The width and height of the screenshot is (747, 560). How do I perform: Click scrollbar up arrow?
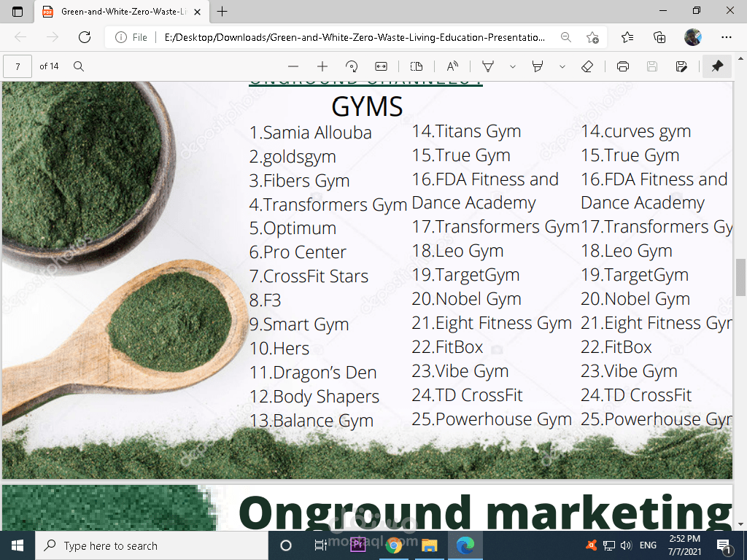[x=740, y=58]
